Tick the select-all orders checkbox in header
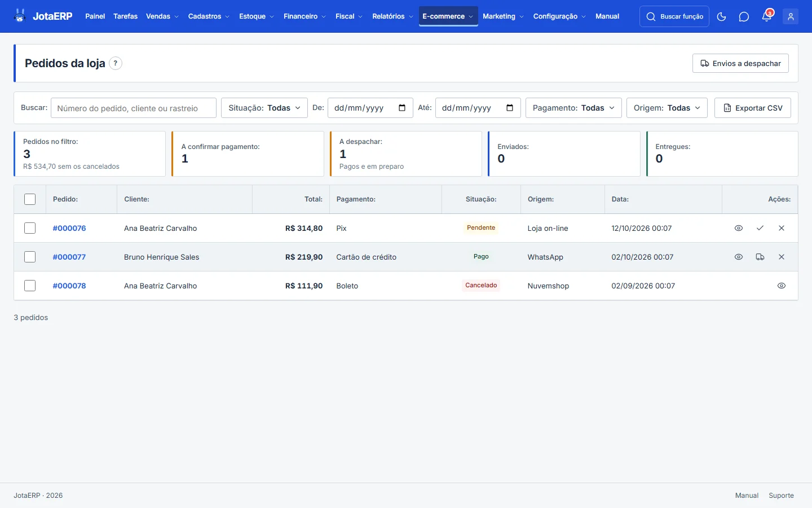The width and height of the screenshot is (812, 508). point(30,199)
